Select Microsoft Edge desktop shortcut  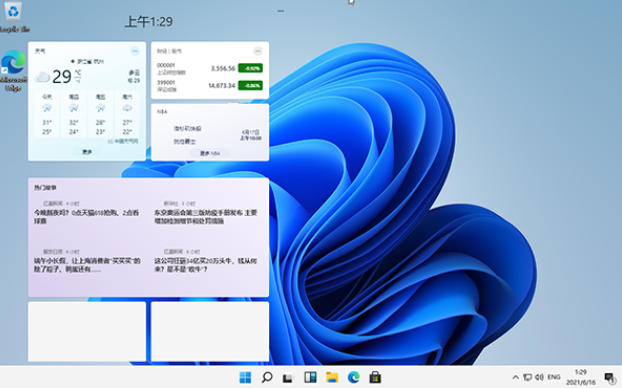13,71
